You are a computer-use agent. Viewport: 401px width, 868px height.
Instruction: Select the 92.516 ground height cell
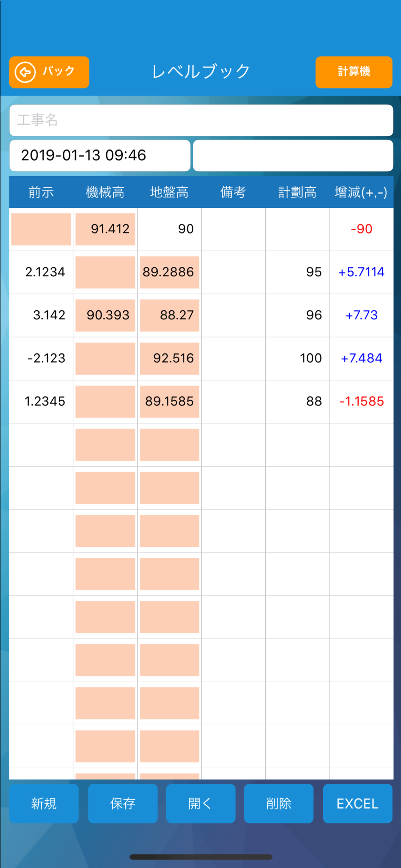[x=169, y=358]
